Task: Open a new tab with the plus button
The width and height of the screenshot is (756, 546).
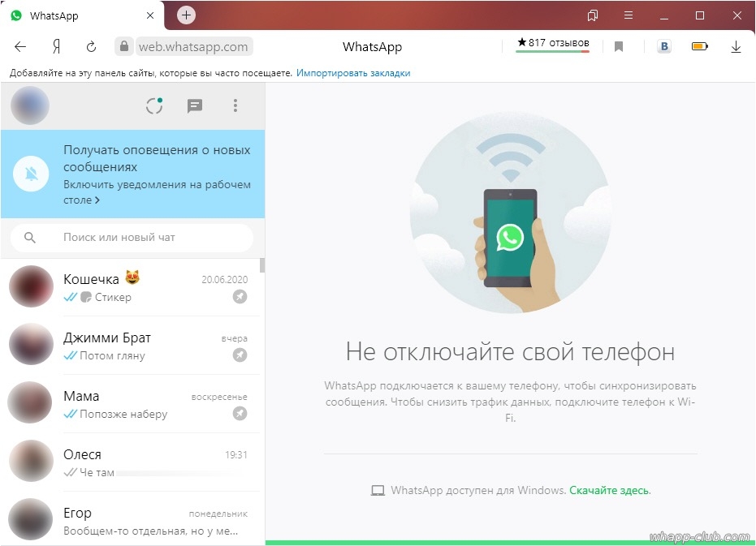Action: pyautogui.click(x=186, y=15)
